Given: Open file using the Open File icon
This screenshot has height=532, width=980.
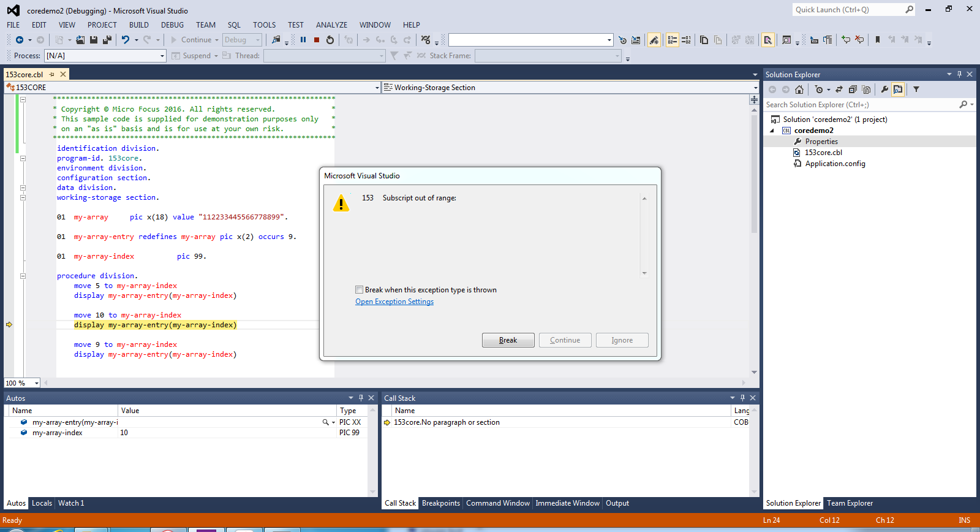Looking at the screenshot, I should pyautogui.click(x=80, y=40).
